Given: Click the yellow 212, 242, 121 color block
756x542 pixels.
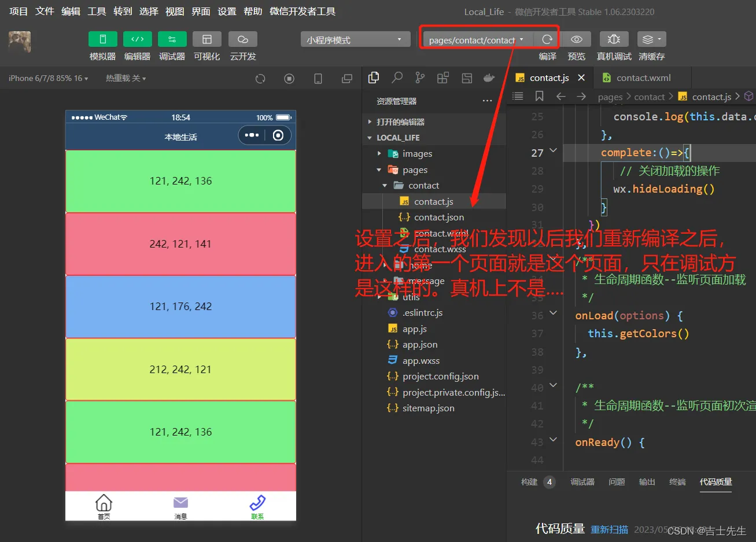Looking at the screenshot, I should pos(180,370).
